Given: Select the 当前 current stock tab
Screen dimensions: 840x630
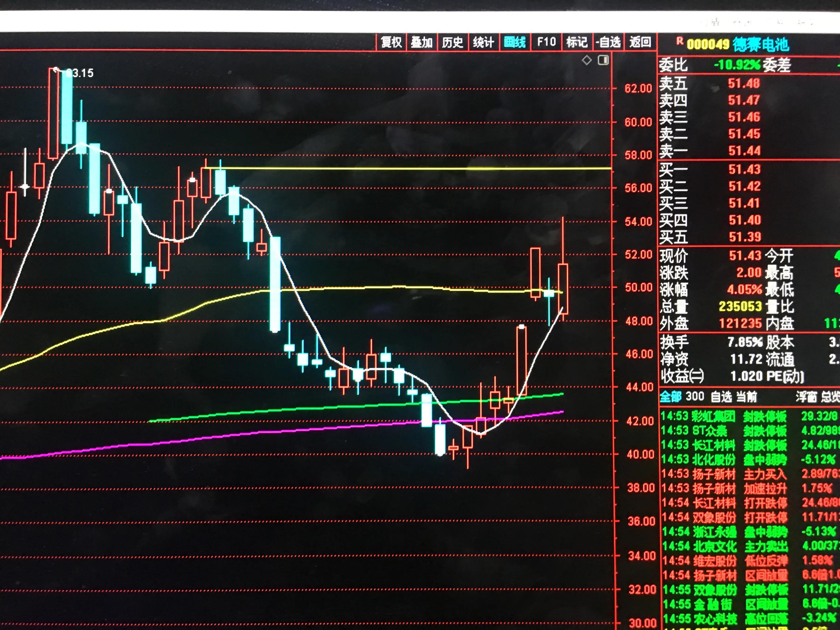Looking at the screenshot, I should [746, 397].
